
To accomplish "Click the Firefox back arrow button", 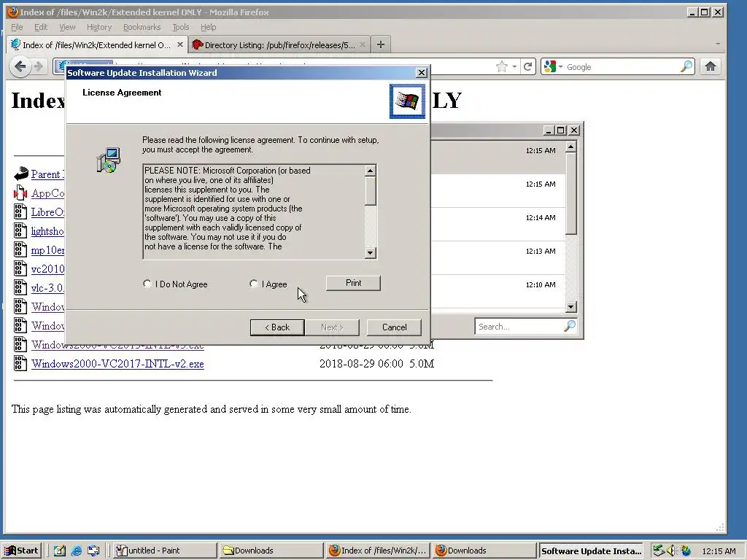I will pyautogui.click(x=20, y=66).
